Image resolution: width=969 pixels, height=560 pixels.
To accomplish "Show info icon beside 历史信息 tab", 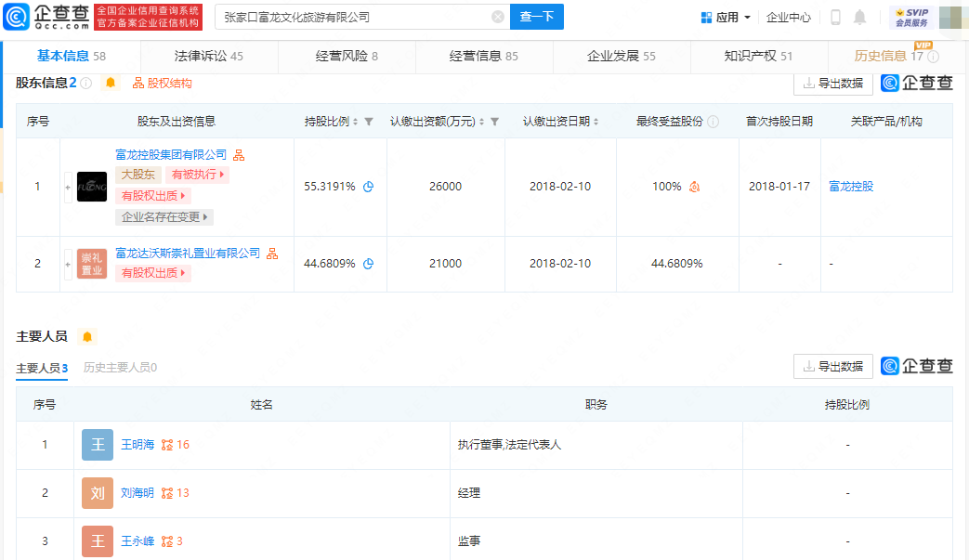I will [x=933, y=56].
